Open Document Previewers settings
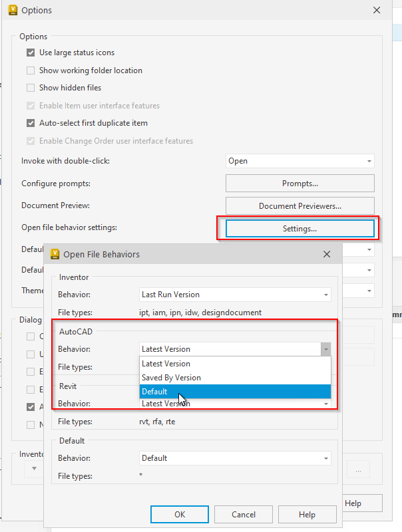 tap(300, 205)
